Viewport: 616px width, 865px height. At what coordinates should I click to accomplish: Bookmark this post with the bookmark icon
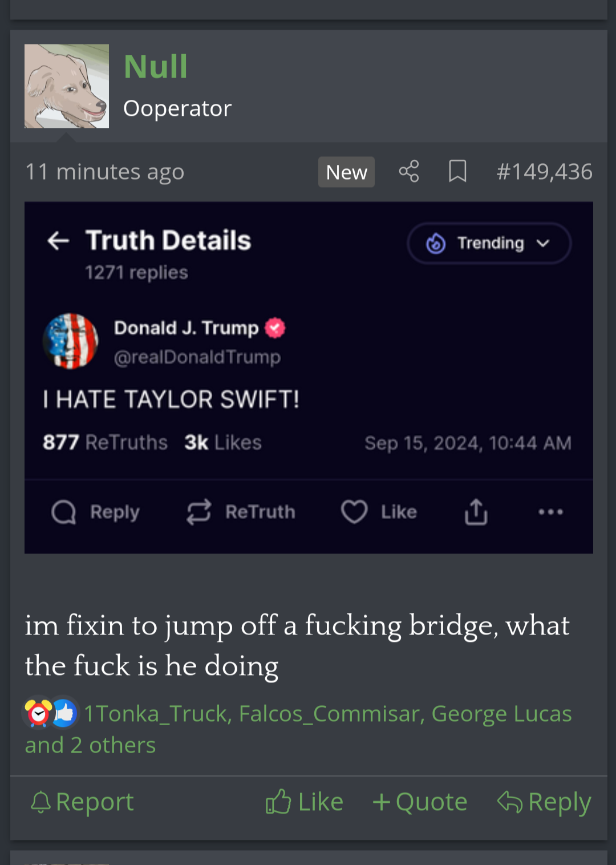457,171
